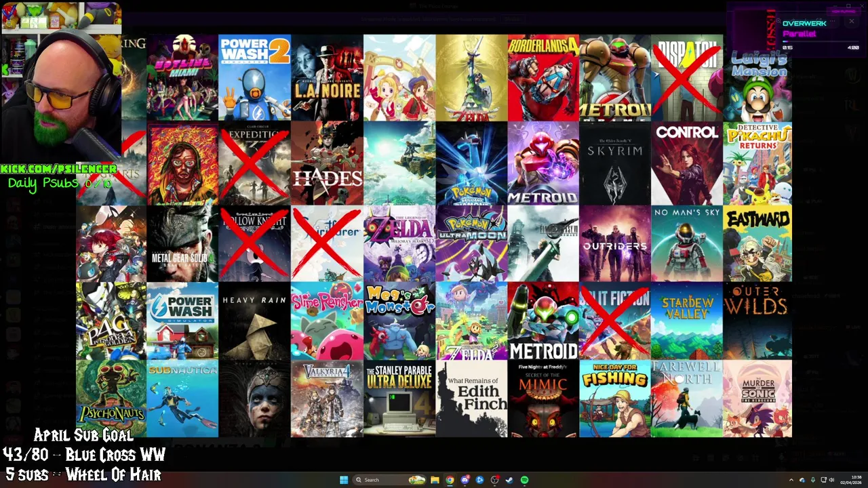Select the crossed-out Dispatch cover
Viewport: 868px width, 488px height.
pyautogui.click(x=687, y=78)
